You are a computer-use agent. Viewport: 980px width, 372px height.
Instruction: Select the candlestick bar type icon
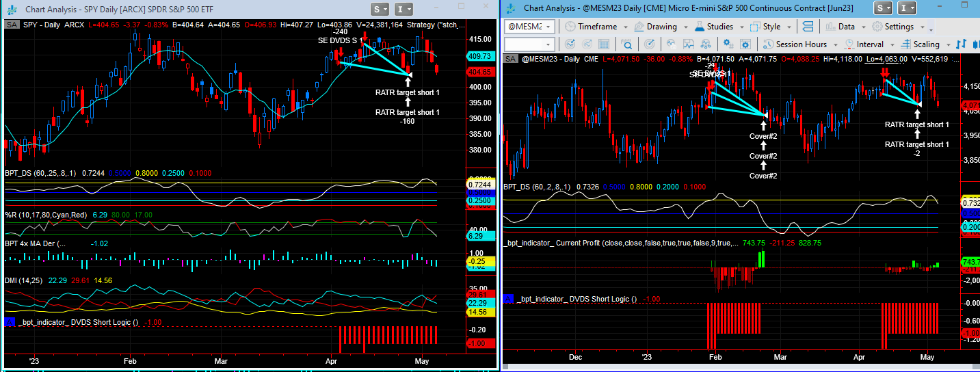coord(976,44)
